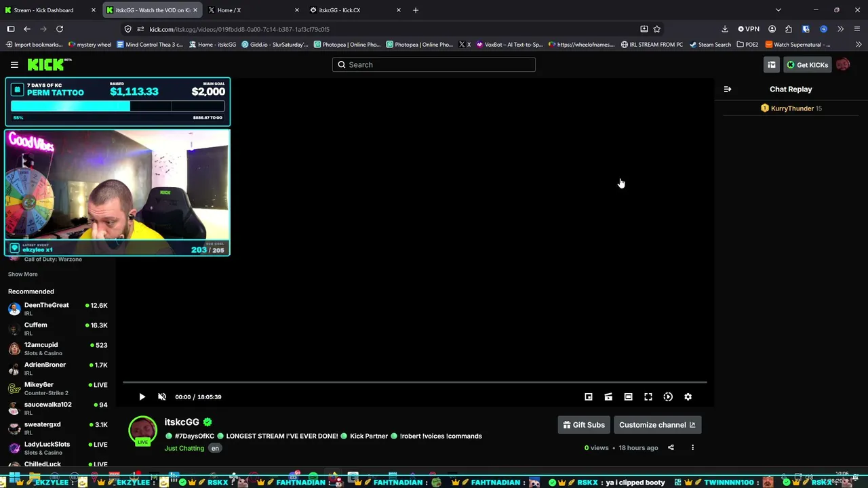Open the Kick hamburger sidebar menu

coord(14,64)
